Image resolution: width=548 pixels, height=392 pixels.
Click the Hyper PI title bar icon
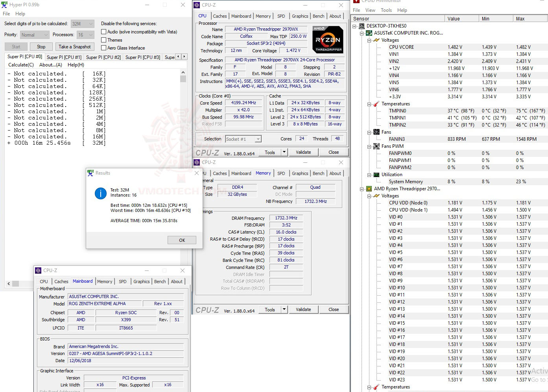pyautogui.click(x=4, y=4)
